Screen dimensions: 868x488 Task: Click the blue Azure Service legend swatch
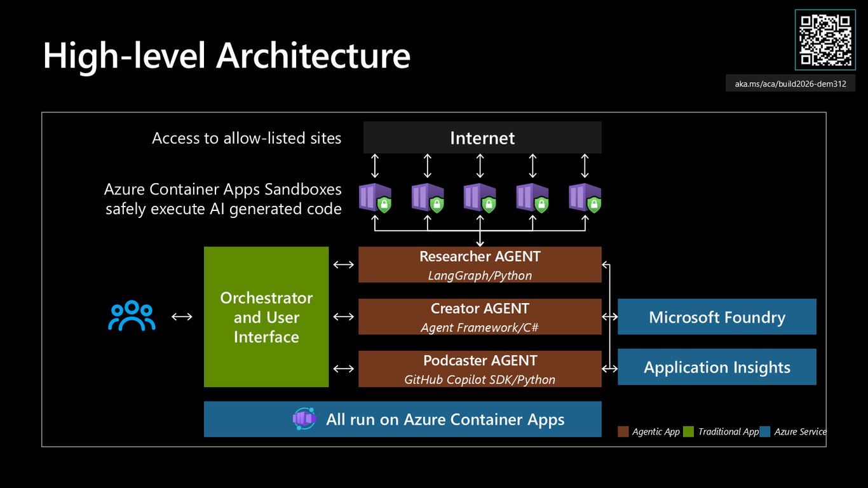[x=764, y=432]
